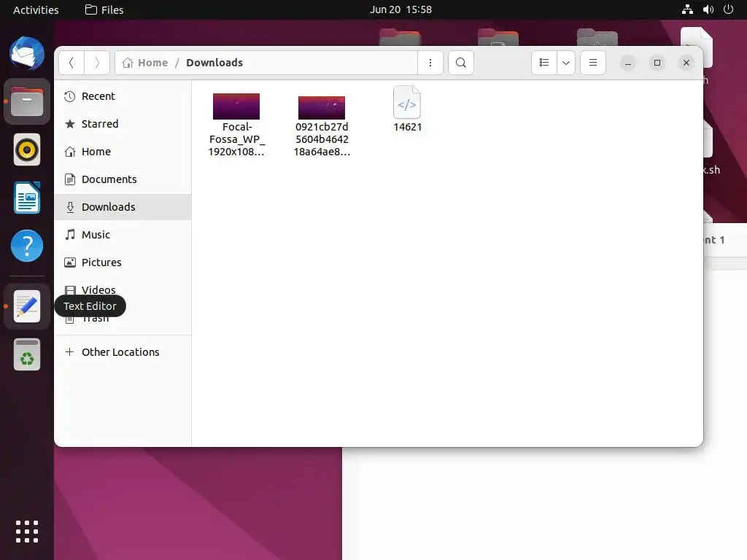Open Music in the sidebar

click(123, 234)
